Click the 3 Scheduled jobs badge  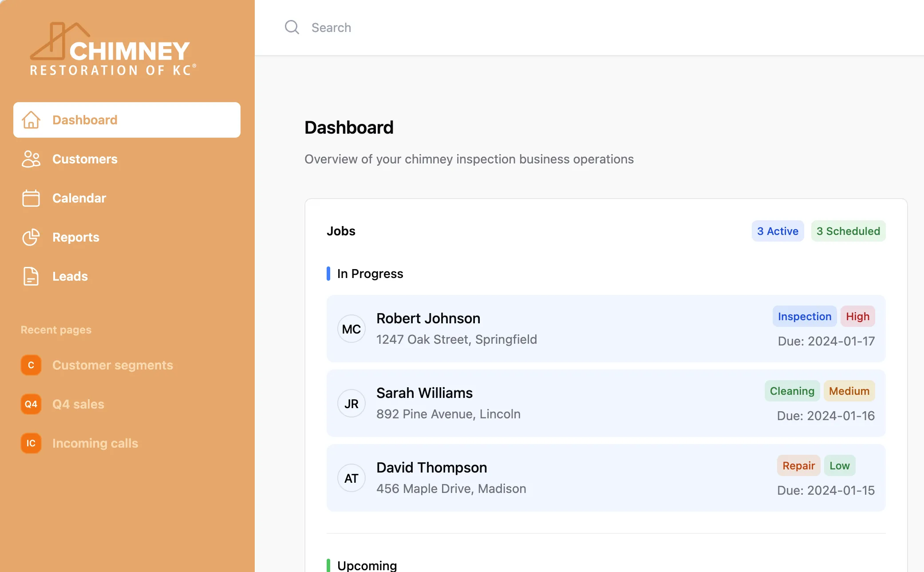click(x=848, y=231)
